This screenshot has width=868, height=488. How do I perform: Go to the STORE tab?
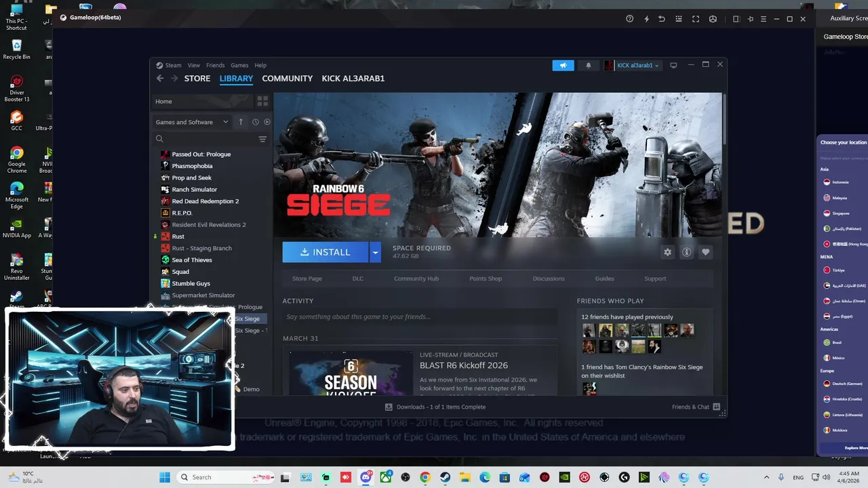[x=197, y=79]
